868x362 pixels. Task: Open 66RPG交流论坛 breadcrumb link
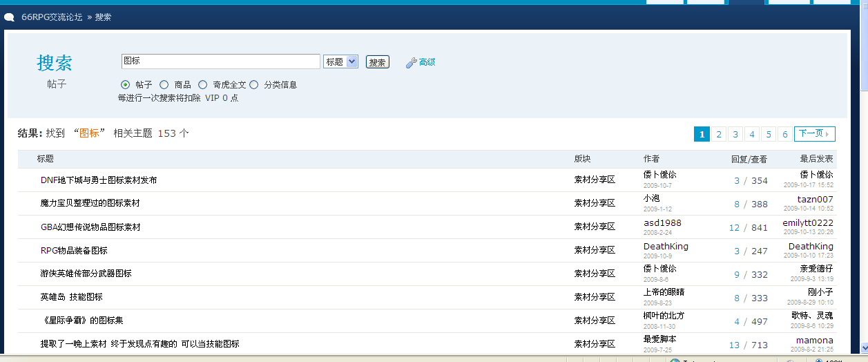(52, 17)
